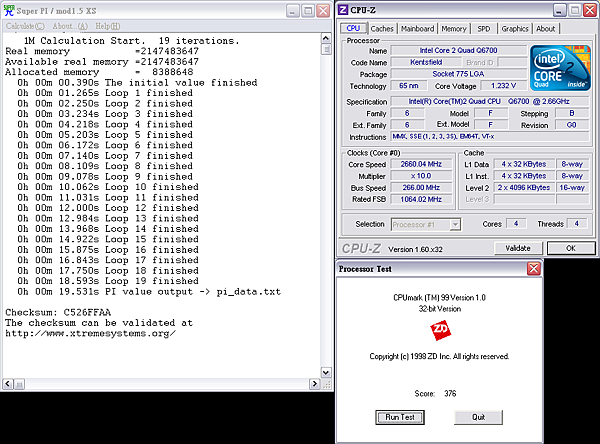Click the CPU-Z title bar Z icon
Viewport: 600px width, 444px height.
pyautogui.click(x=343, y=10)
